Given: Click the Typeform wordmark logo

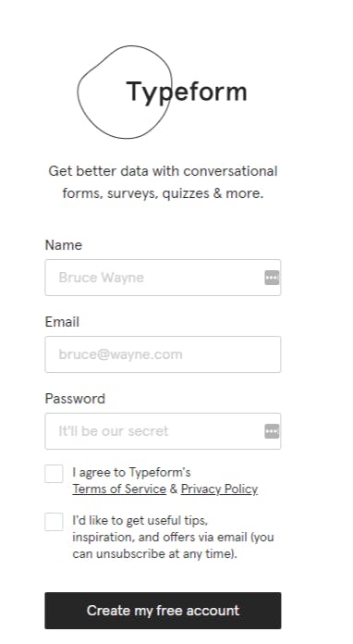Looking at the screenshot, I should pos(187,93).
